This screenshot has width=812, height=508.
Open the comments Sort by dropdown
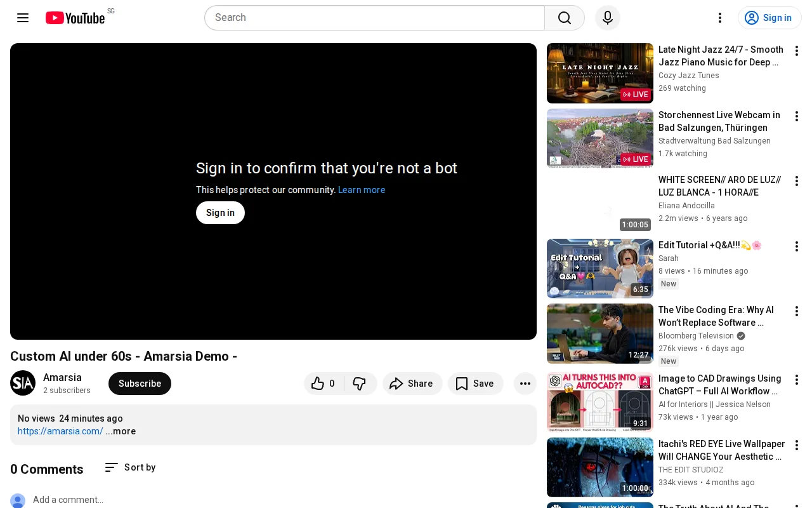(x=130, y=467)
